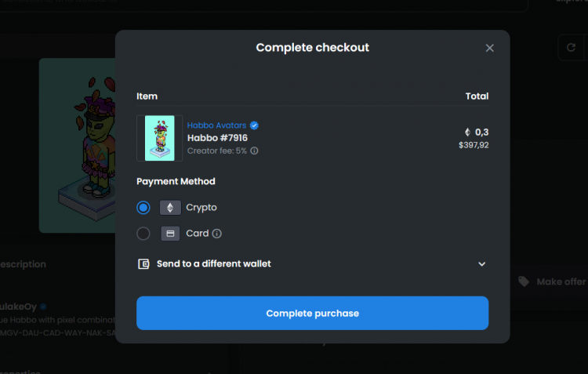
Task: Click the Crypto payment label
Action: 201,208
